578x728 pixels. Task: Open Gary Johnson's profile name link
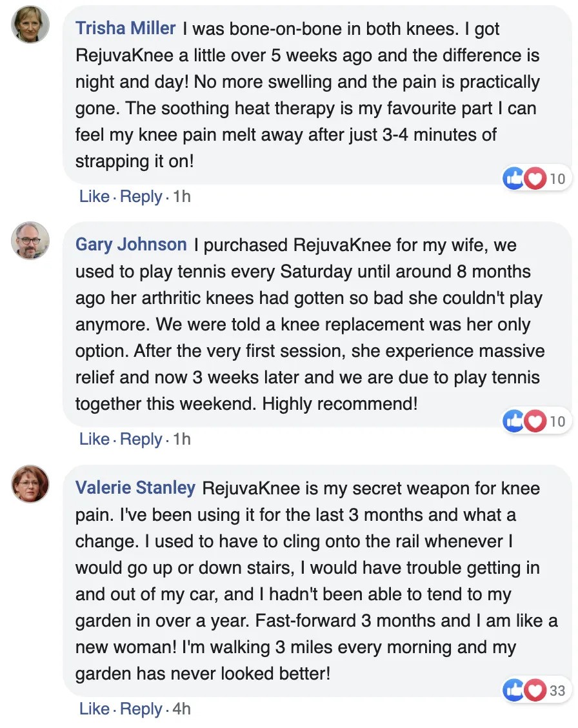pyautogui.click(x=131, y=245)
